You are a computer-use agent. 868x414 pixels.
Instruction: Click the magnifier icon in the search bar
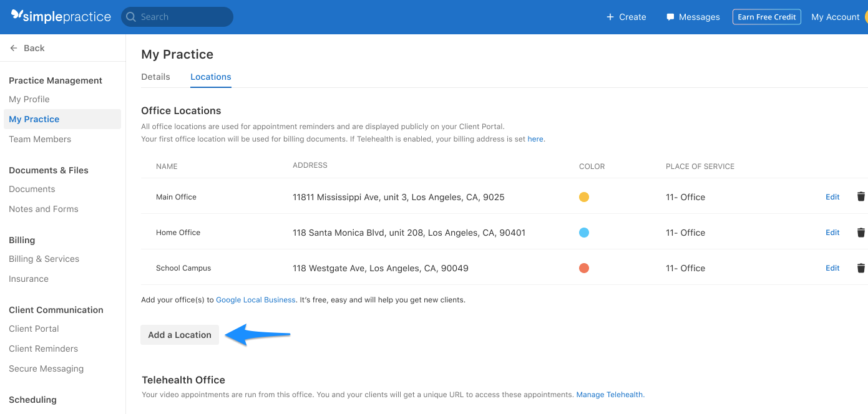point(131,17)
